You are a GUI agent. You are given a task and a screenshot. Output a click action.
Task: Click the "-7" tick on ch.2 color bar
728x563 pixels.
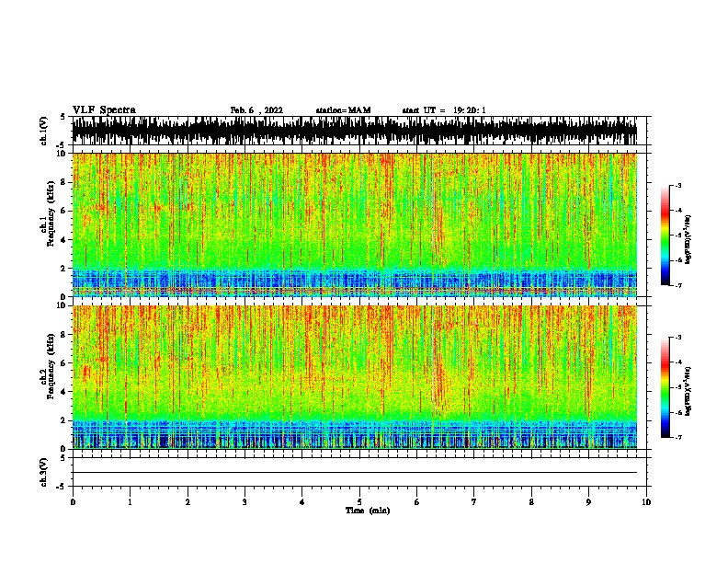[x=678, y=437]
